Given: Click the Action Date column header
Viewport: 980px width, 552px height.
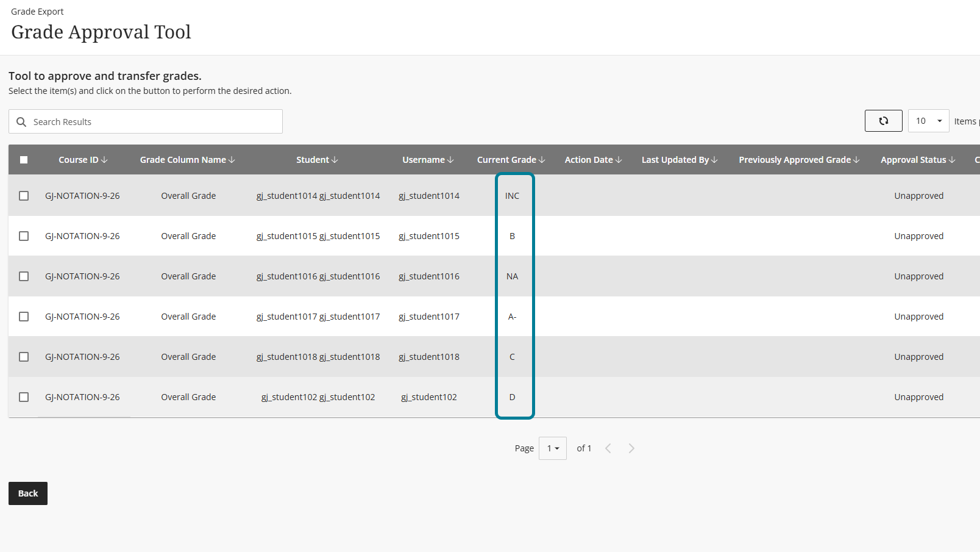Looking at the screenshot, I should pyautogui.click(x=593, y=160).
